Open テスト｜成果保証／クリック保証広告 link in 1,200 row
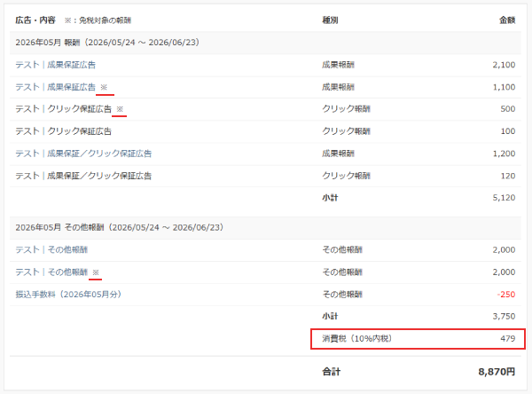The height and width of the screenshot is (394, 532). pos(83,154)
